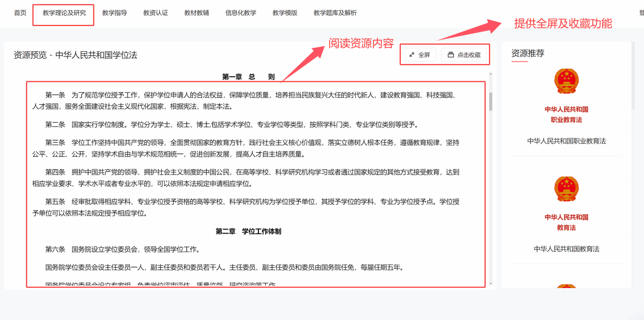Viewport: 644px width, 320px height.
Task: Click the national emblem for 教育法
Action: (x=566, y=189)
